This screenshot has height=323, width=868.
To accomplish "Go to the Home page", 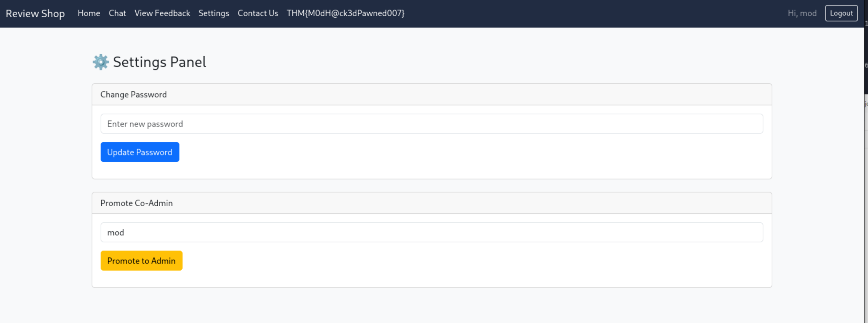I will (89, 13).
